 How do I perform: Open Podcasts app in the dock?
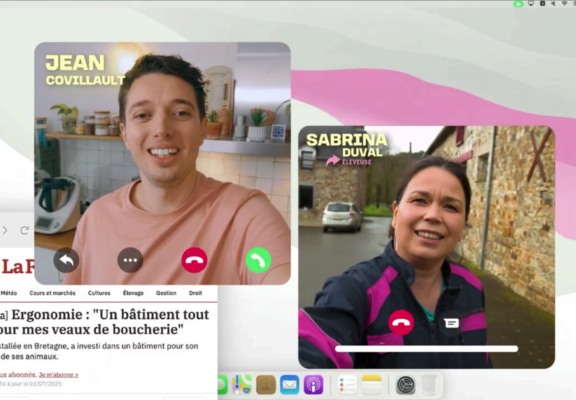(313, 385)
